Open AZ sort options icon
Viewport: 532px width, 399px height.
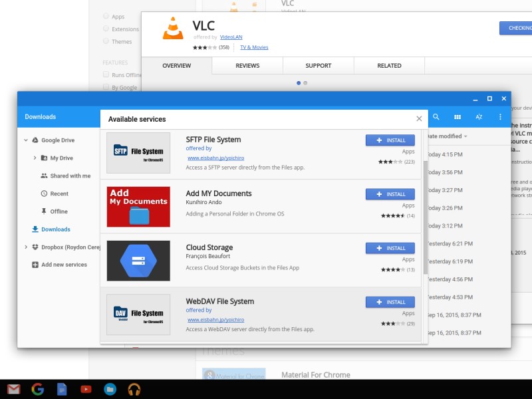pyautogui.click(x=479, y=117)
